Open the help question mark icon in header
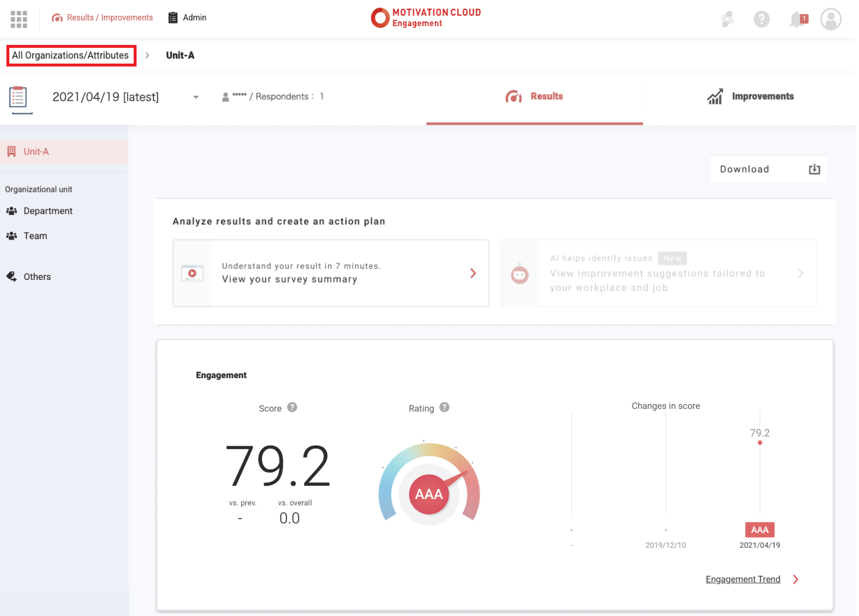859x616 pixels. 761,19
